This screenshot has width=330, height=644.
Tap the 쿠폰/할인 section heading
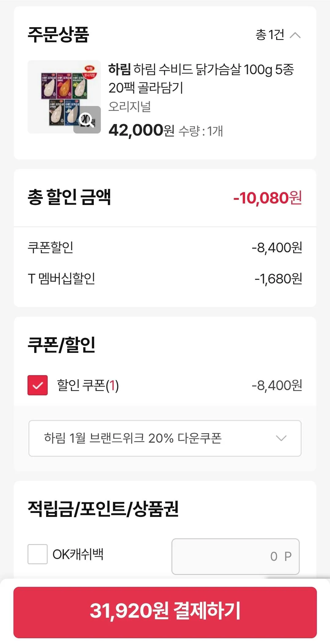coord(62,345)
